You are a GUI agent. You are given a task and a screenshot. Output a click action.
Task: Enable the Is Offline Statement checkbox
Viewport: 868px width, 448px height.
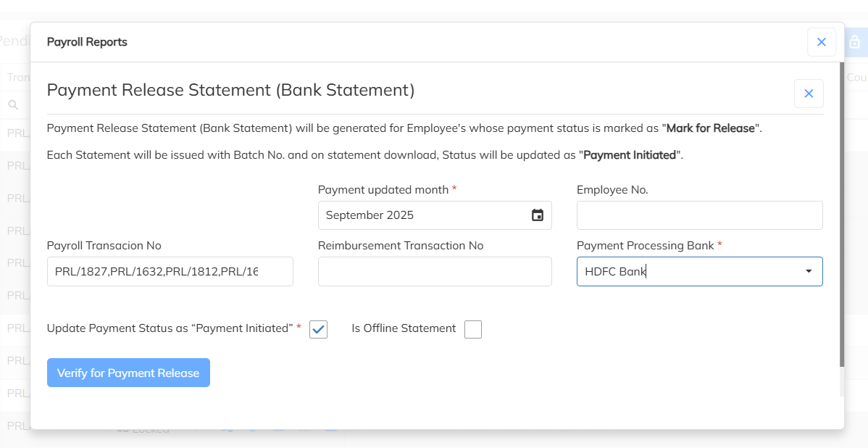click(x=473, y=329)
